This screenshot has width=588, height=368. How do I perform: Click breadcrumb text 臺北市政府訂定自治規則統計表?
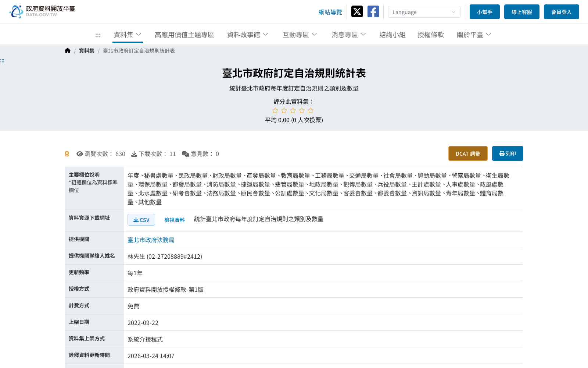(x=139, y=51)
